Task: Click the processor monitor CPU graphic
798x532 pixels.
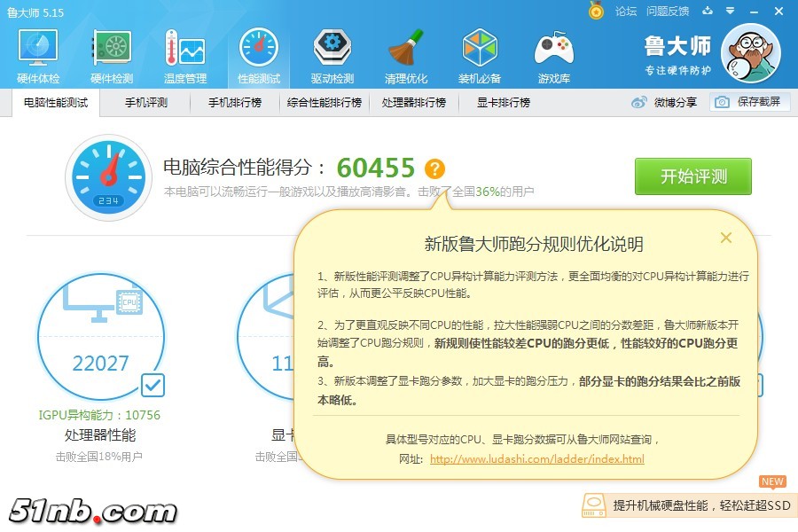Action: point(102,304)
